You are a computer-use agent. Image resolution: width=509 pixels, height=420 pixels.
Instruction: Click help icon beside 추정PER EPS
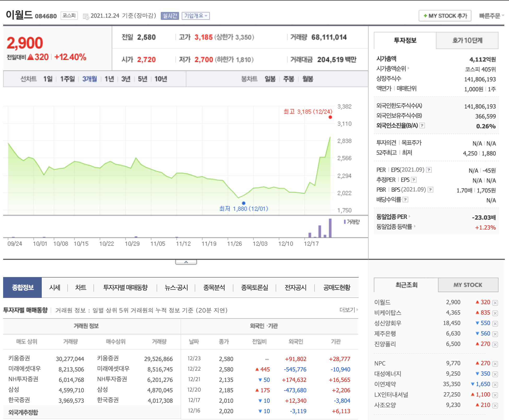click(x=414, y=180)
